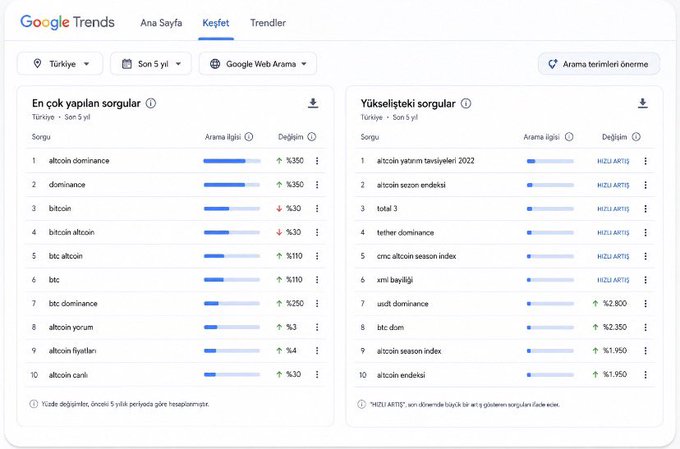Screen dimensions: 680x449
Task: Click the 'btc dominance' query ranked 7
Action: point(73,303)
